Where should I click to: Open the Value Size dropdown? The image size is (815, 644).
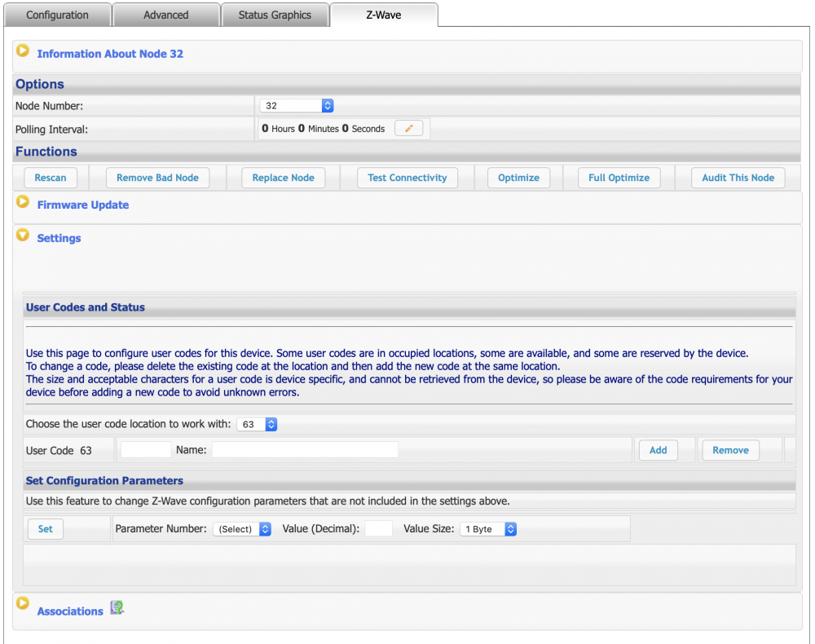point(488,529)
